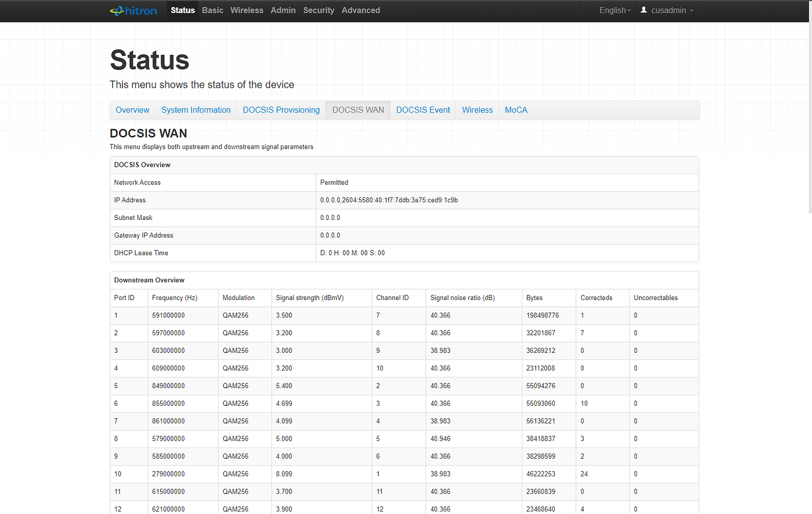Screen dimensions: 812x514
Task: Select the DOCSIS WAN tab
Action: 358,110
